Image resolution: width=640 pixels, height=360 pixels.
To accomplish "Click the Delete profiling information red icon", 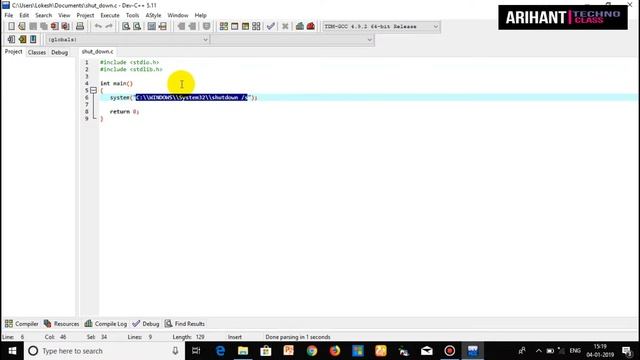I will (x=311, y=27).
